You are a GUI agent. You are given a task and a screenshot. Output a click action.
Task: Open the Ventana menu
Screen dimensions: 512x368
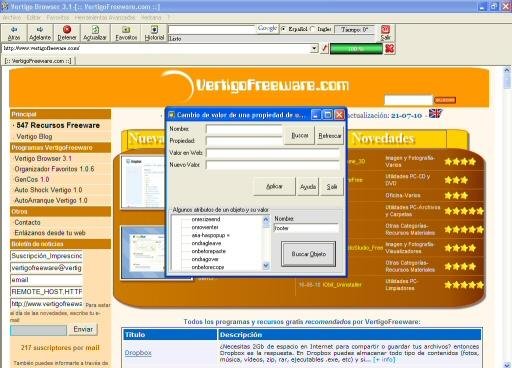[151, 17]
